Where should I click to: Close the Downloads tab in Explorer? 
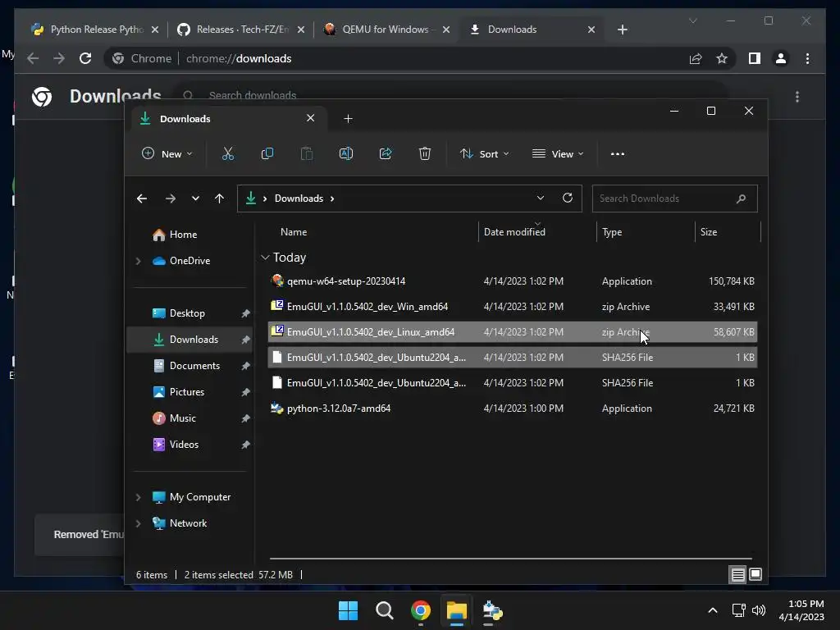click(x=310, y=118)
